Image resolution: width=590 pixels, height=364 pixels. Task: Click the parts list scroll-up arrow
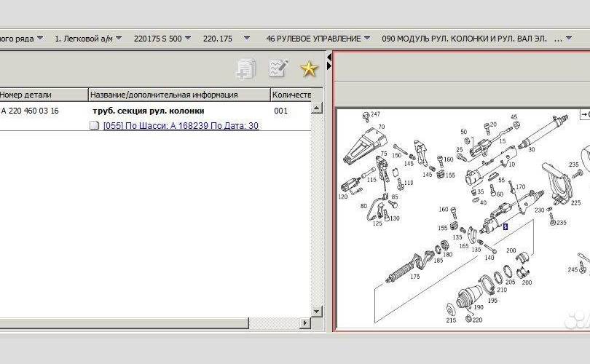click(x=317, y=108)
